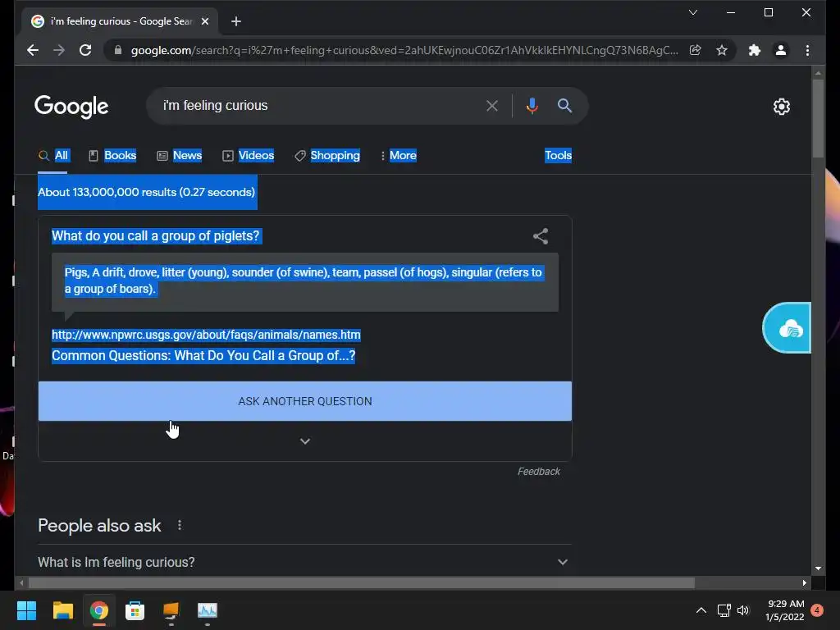840x630 pixels.
Task: Send Feedback on the fact card
Action: (x=538, y=472)
